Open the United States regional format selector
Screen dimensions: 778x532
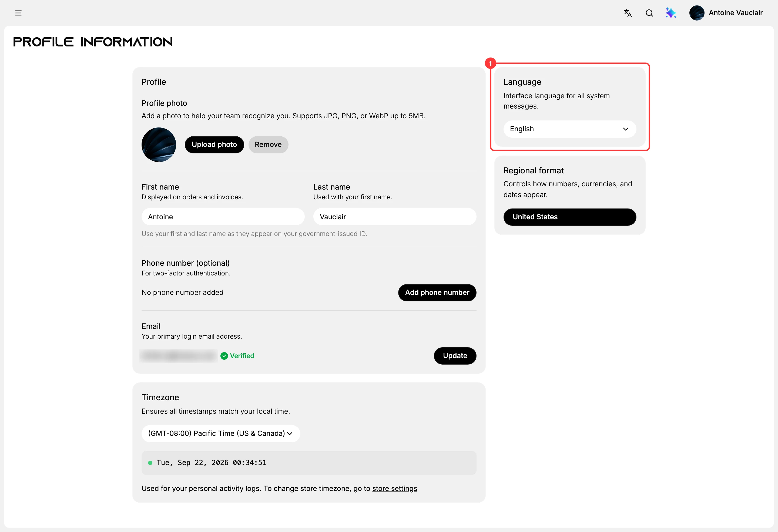click(x=569, y=217)
